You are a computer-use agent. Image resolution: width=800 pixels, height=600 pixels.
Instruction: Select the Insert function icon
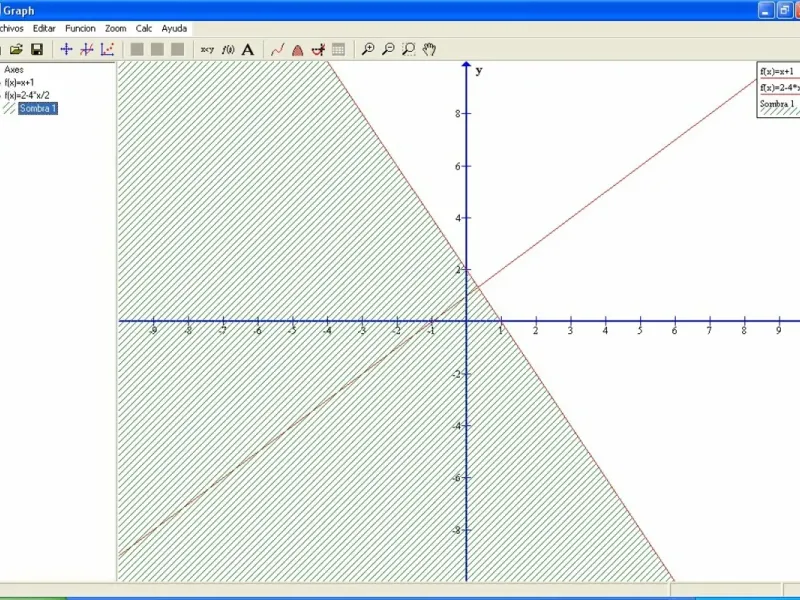click(87, 49)
